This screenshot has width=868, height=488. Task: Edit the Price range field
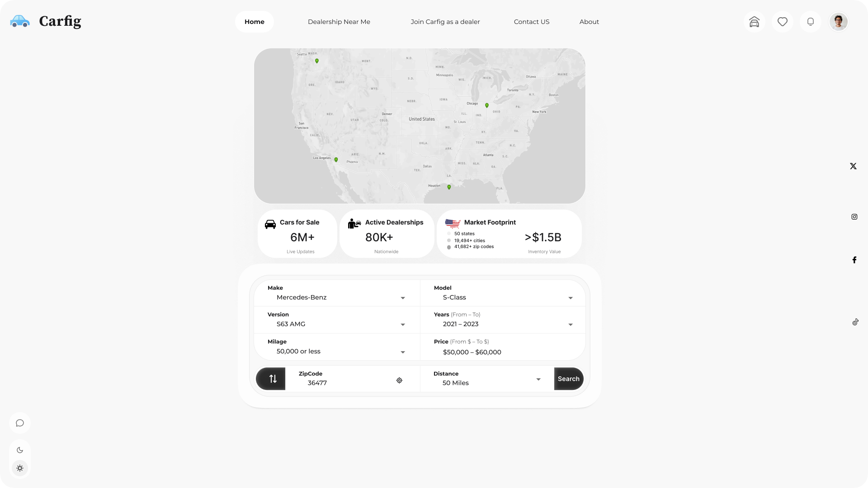pyautogui.click(x=503, y=347)
